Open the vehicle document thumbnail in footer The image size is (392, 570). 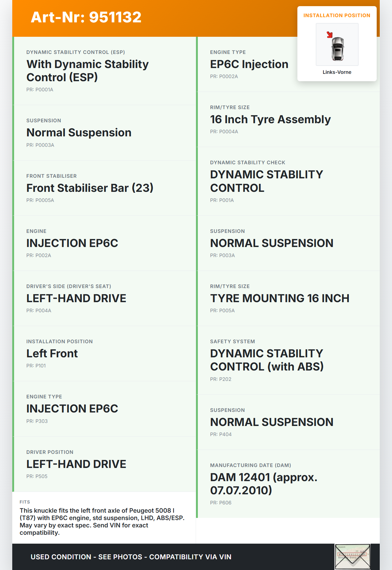(352, 557)
